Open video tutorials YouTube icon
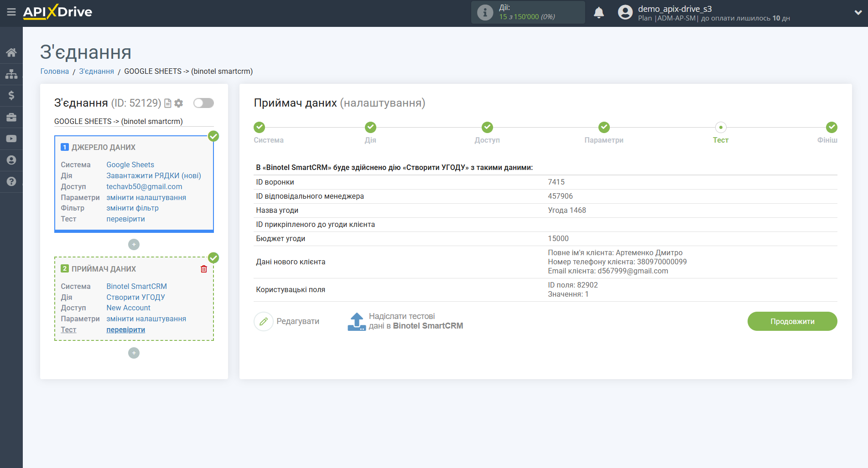The width and height of the screenshot is (868, 468). click(11, 139)
